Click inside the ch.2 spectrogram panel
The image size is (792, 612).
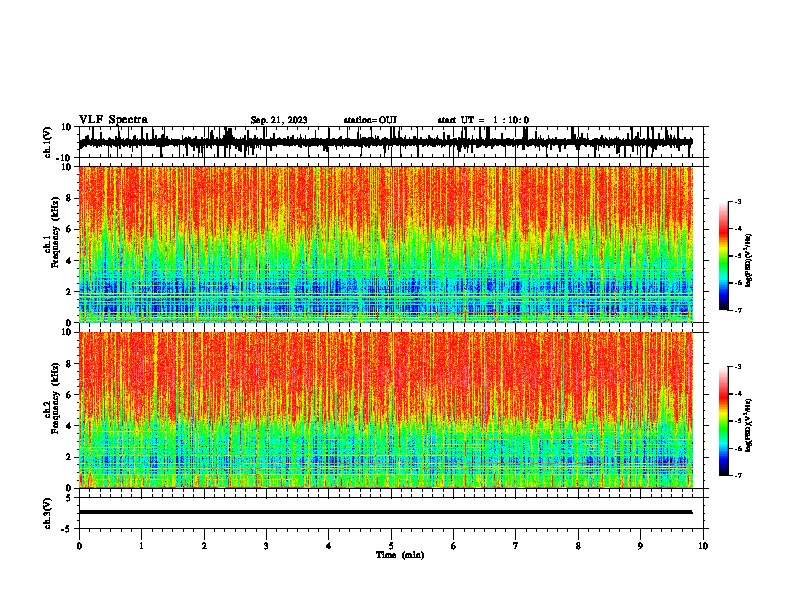tap(386, 410)
